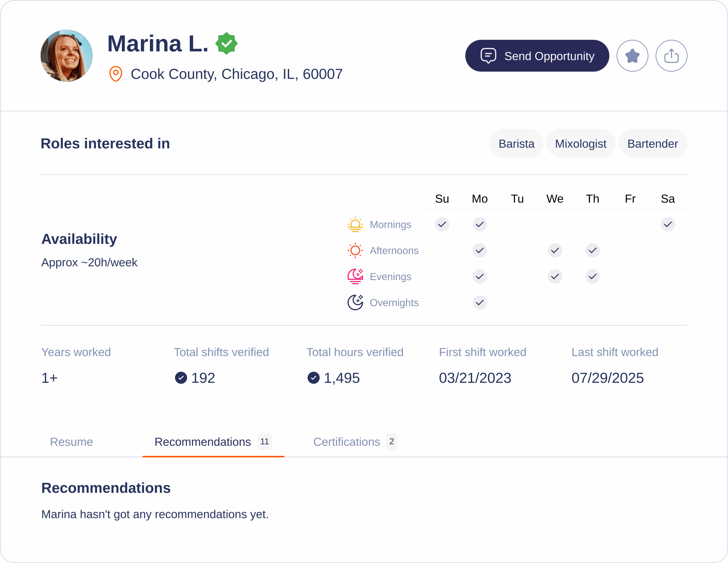Viewport: 728px width, 563px height.
Task: Click the Mixologist role tag
Action: [x=580, y=144]
